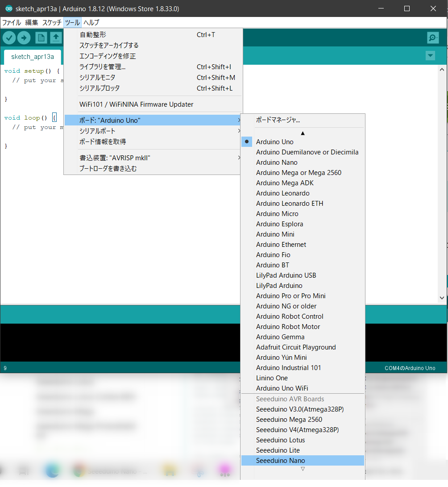Choose エンコーディングを修正

(x=153, y=56)
